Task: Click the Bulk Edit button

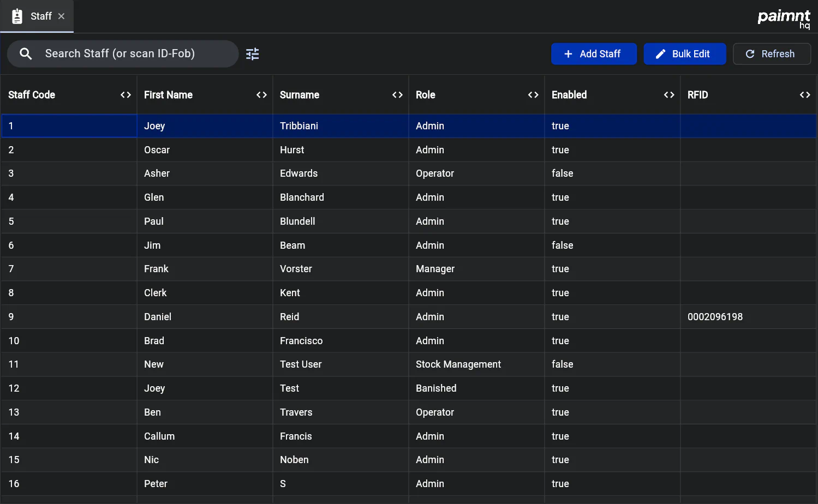Action: click(684, 54)
